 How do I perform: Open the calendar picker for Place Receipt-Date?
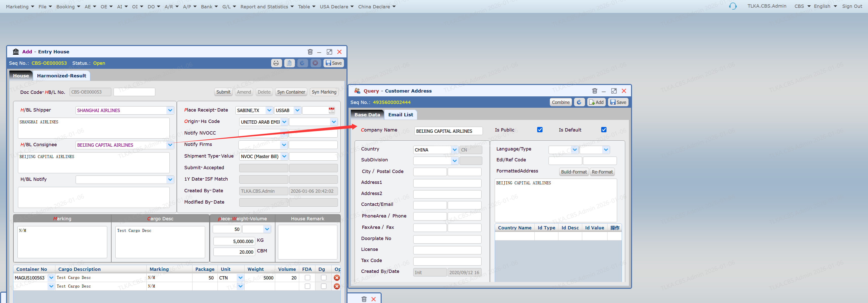pos(332,110)
